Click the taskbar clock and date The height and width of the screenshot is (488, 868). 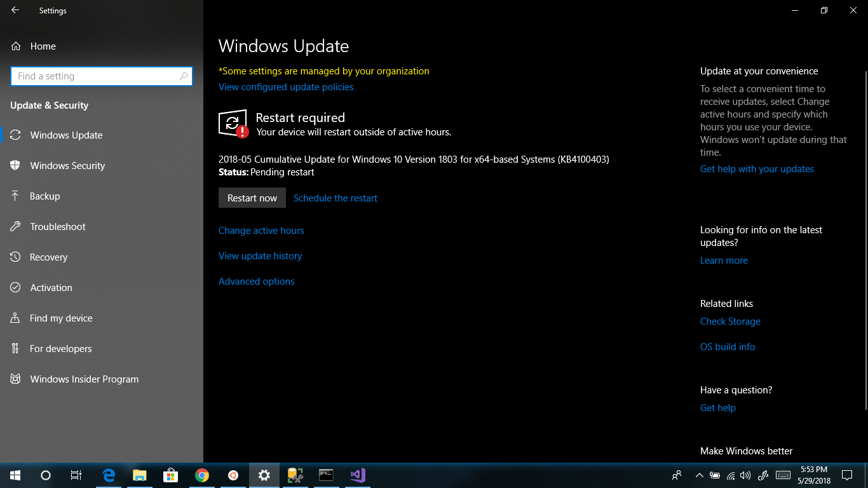point(814,475)
